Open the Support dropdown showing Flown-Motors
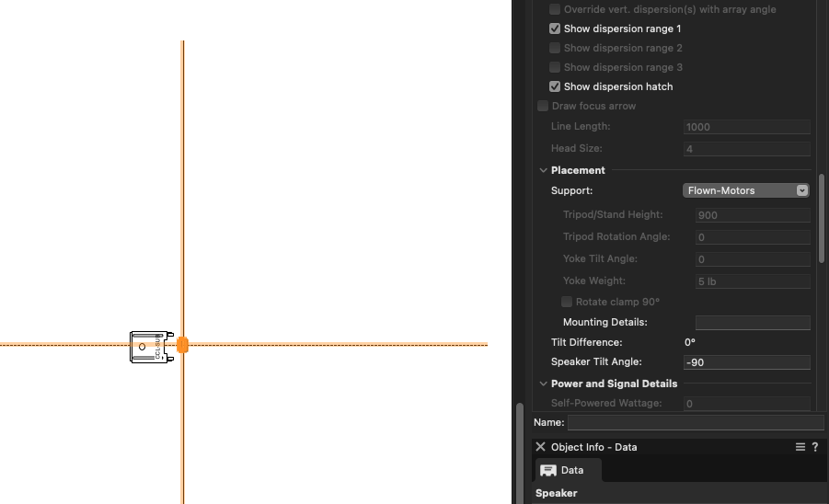 746,190
